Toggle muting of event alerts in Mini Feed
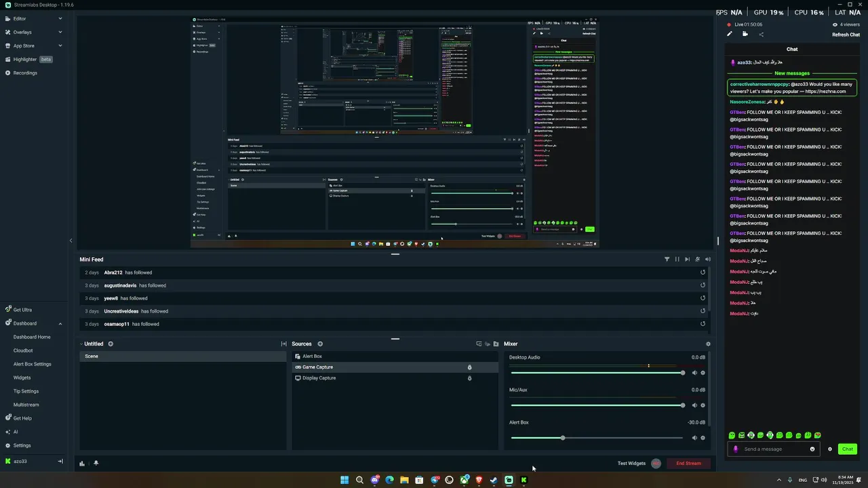Viewport: 868px width, 488px height. (x=697, y=259)
